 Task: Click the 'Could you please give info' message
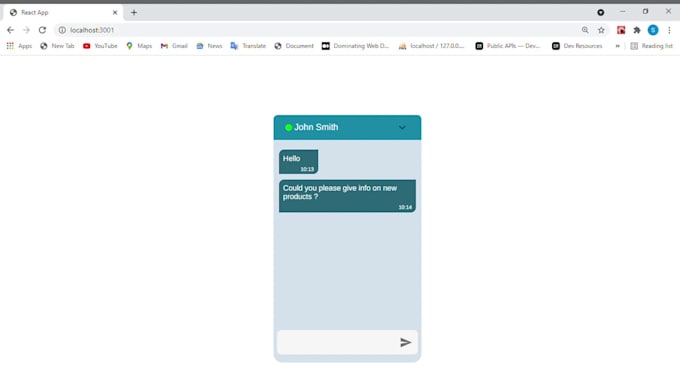pos(347,196)
